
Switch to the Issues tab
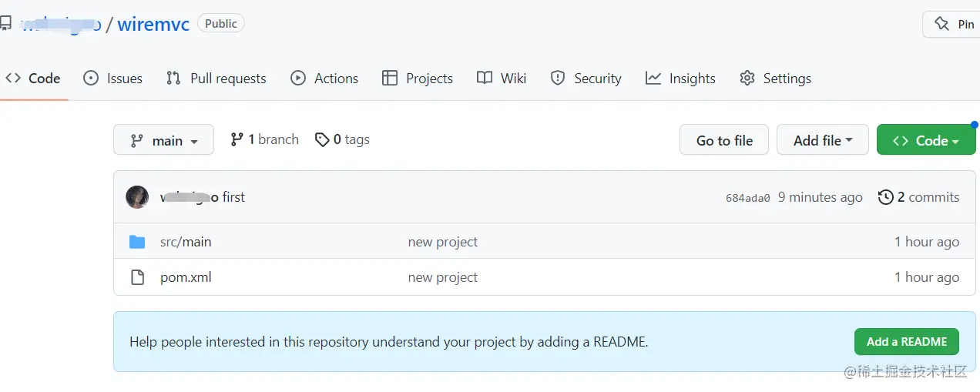113,79
